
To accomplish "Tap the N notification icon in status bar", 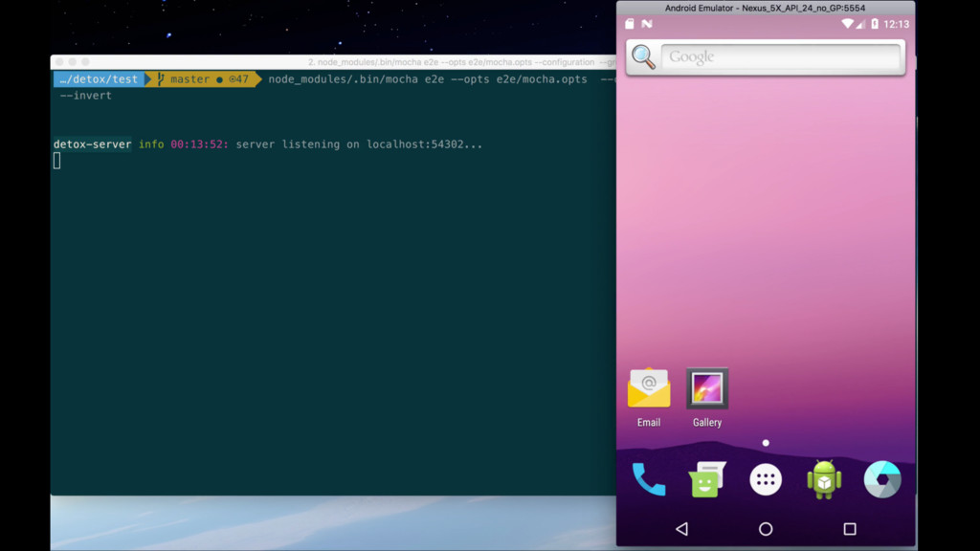I will pos(647,24).
